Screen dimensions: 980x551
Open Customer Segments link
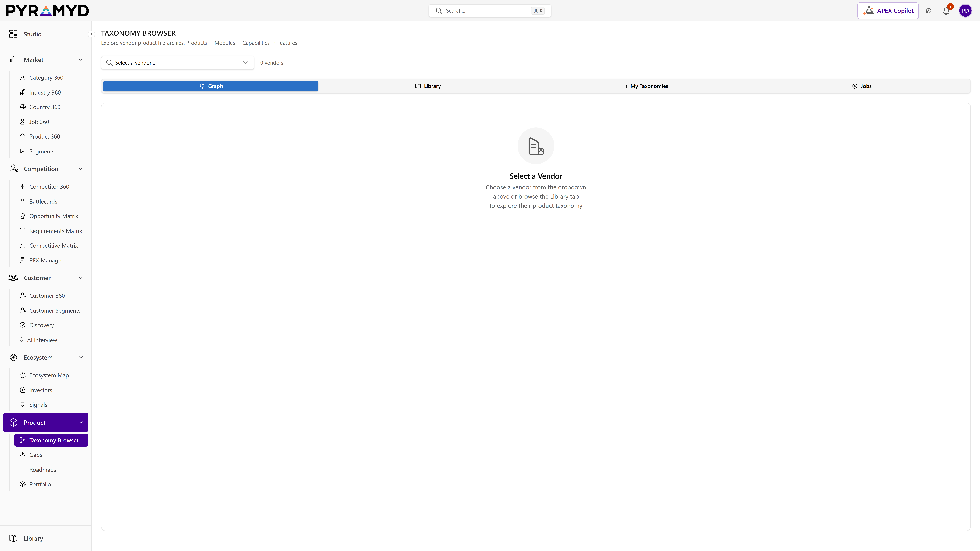[51, 311]
